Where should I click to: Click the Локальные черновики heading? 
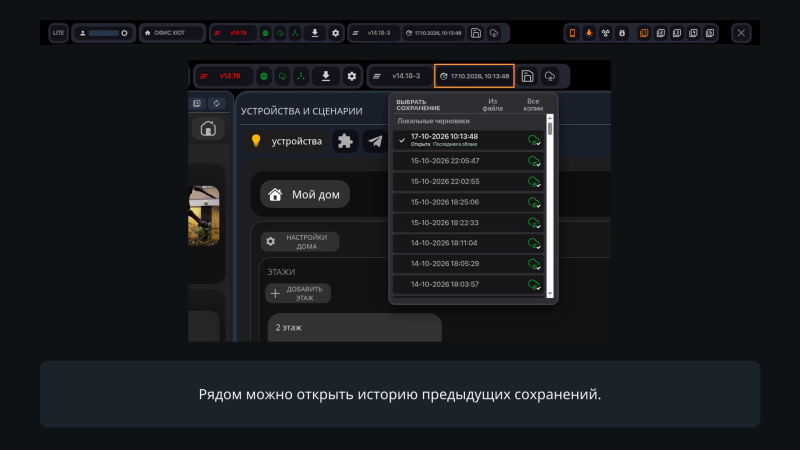[433, 121]
